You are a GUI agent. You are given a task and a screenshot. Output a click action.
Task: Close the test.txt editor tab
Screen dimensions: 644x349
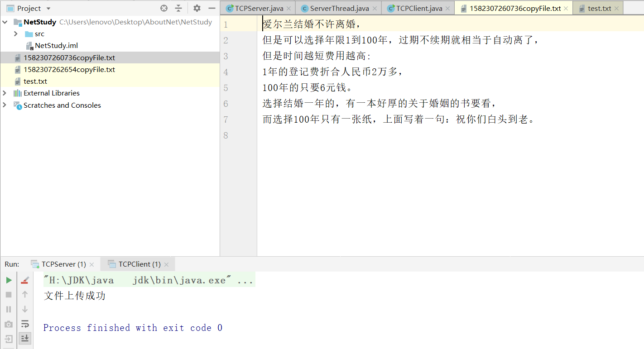pos(616,9)
